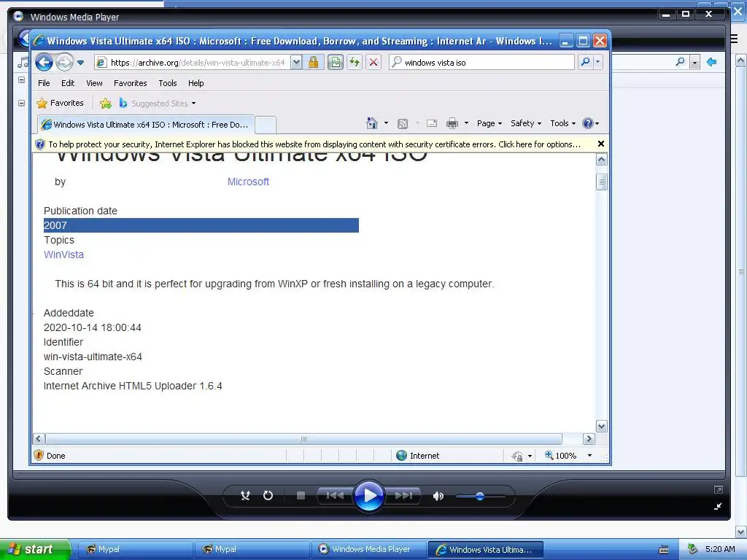Open the Help menu
Screen dimensions: 747x560
(196, 83)
